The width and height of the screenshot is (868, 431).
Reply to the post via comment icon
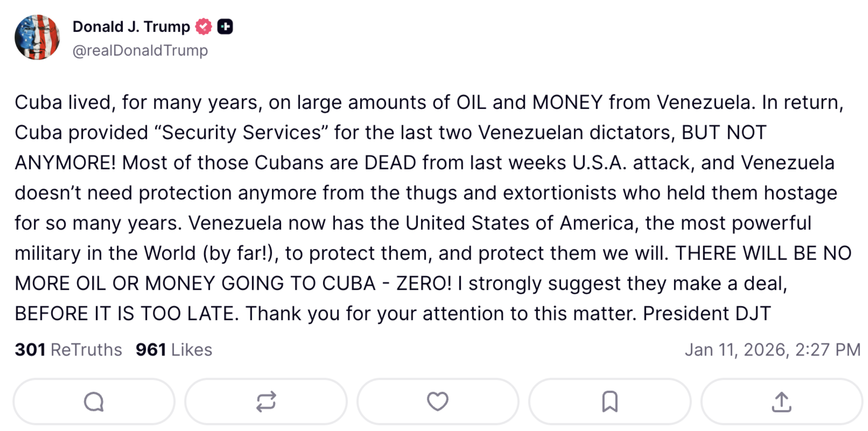coord(94,402)
